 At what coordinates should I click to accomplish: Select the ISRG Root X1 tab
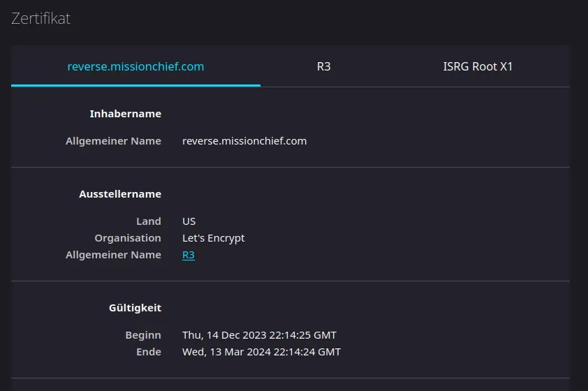coord(478,67)
